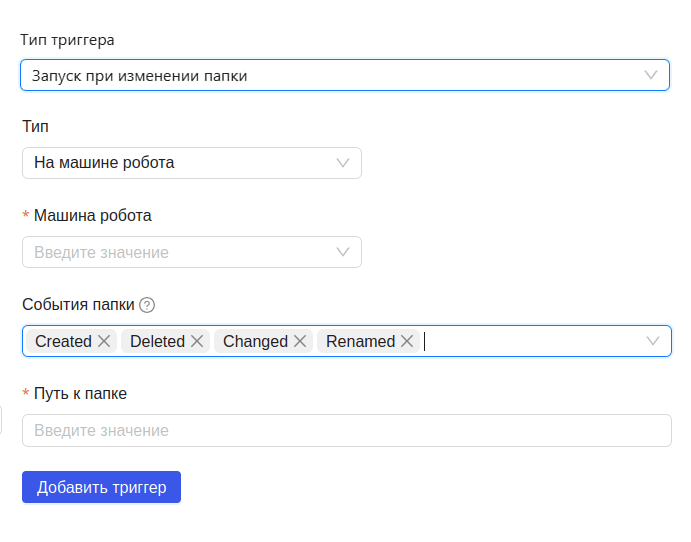Screen dimensions: 691x542
Task: Click the Created tag label
Action: (x=63, y=342)
